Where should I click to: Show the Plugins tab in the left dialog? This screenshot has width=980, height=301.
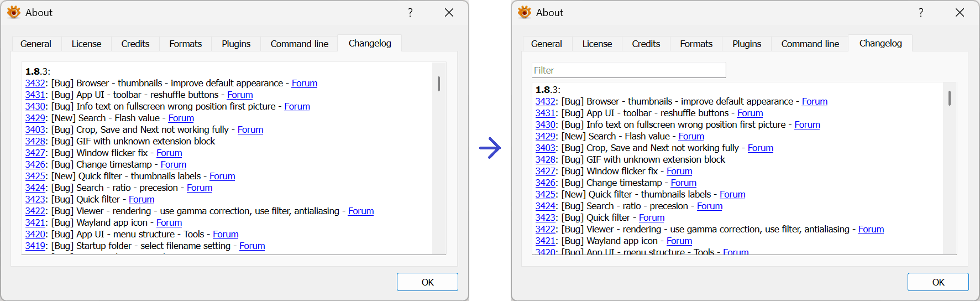tap(236, 44)
